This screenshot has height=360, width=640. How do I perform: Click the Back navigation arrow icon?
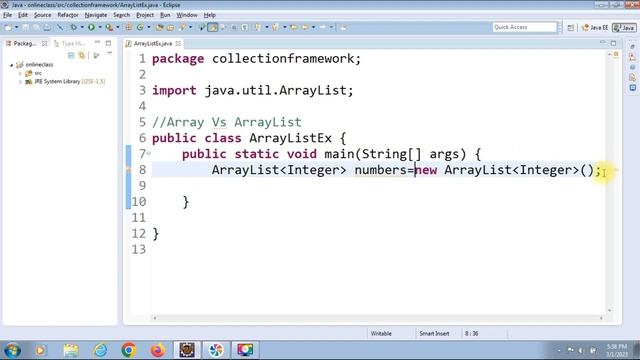pos(305,27)
